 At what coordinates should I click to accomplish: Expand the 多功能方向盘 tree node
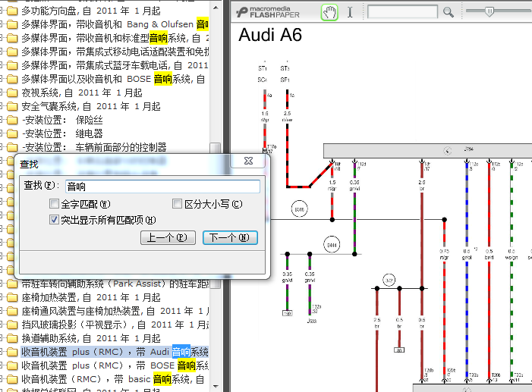(2, 11)
